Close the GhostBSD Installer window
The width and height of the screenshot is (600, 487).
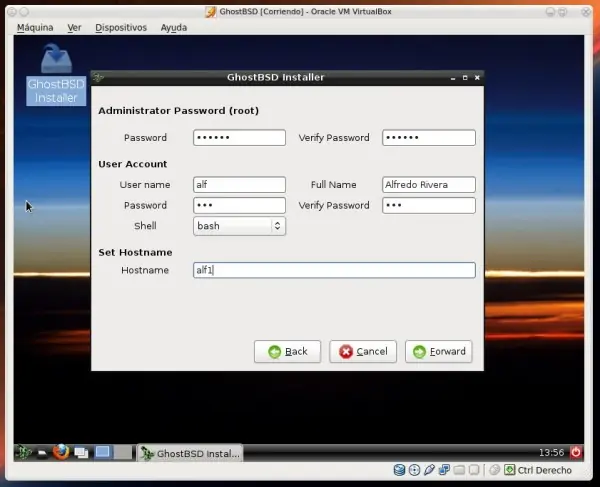point(477,78)
